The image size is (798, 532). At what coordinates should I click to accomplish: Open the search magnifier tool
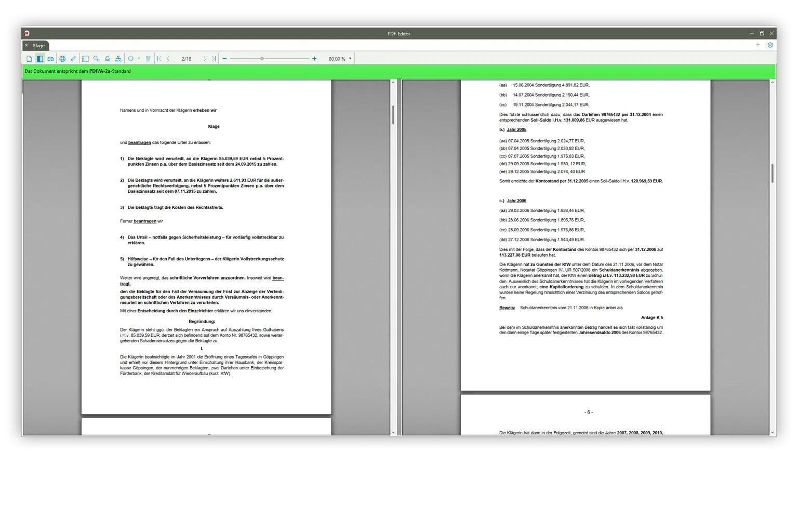point(97,59)
